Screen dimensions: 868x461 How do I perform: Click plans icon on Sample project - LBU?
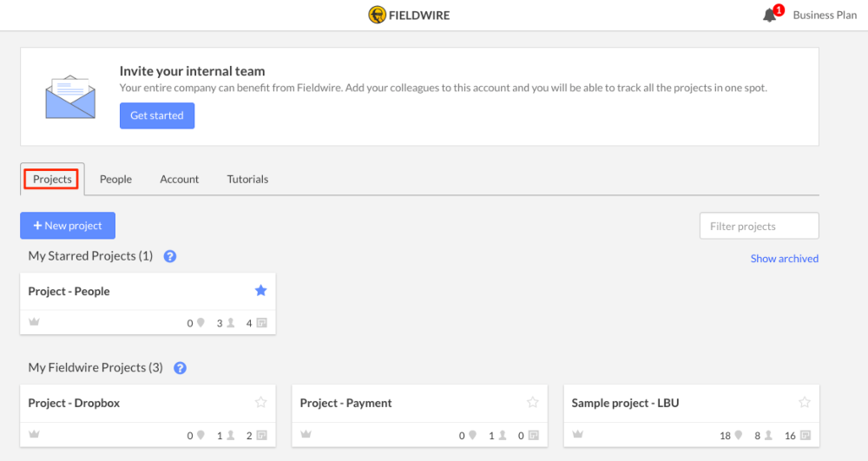pos(806,436)
